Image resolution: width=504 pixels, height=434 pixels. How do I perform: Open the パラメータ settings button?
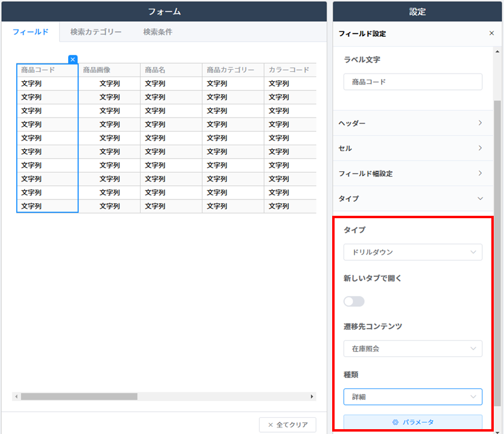pos(413,422)
